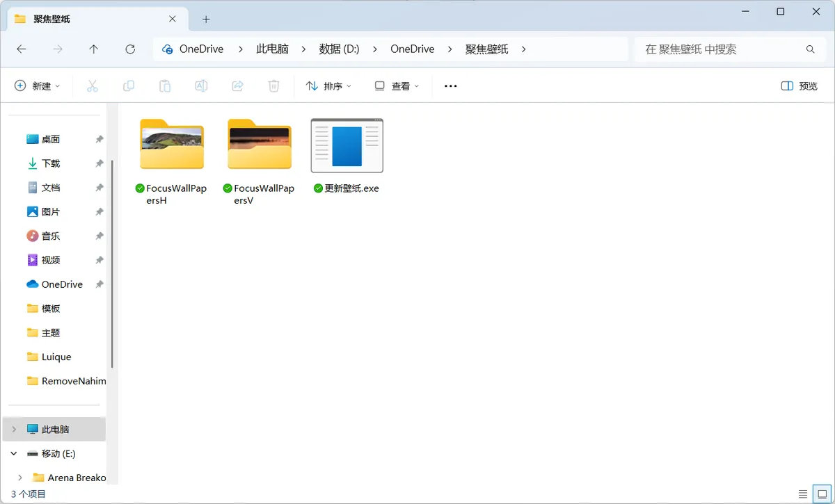Screen dimensions: 835x504
Task: Expand the 此电脑 tree node
Action: click(14, 430)
